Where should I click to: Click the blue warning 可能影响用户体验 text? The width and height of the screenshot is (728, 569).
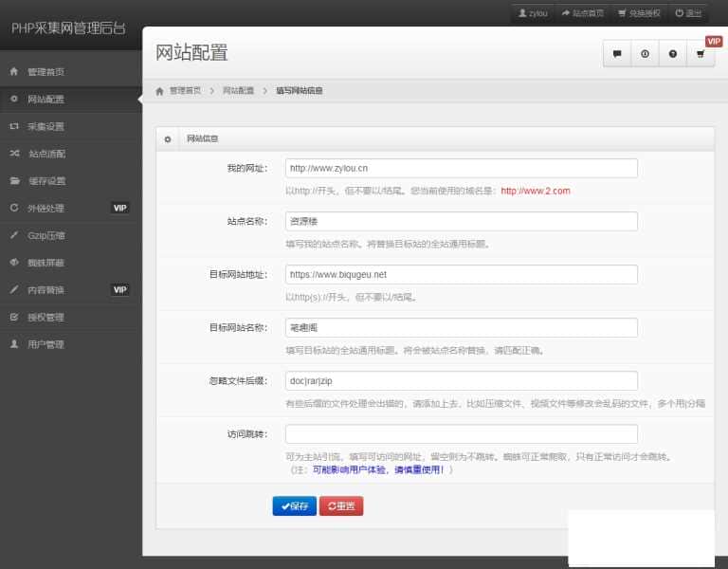pyautogui.click(x=378, y=469)
